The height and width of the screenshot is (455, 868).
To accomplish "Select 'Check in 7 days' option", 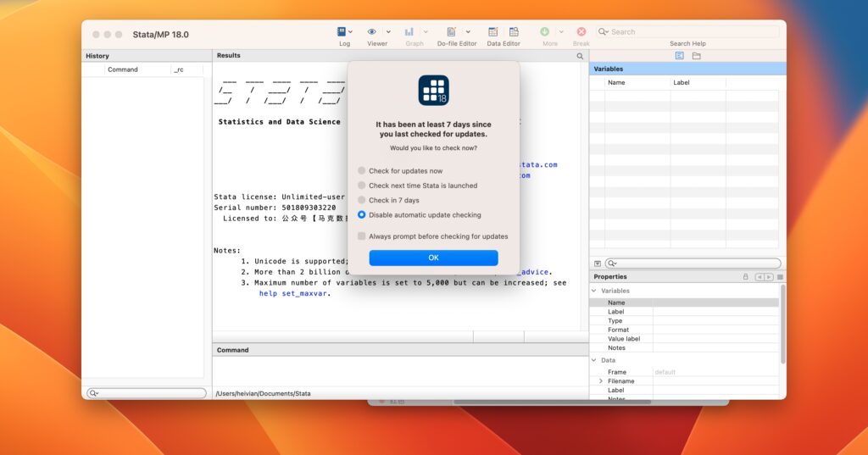I will coord(361,200).
